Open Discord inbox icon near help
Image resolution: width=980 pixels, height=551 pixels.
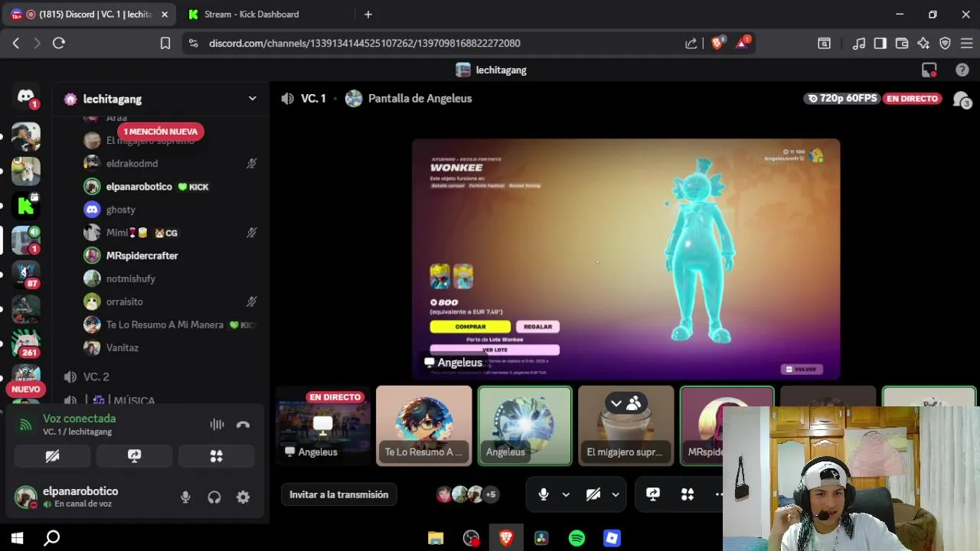click(x=929, y=70)
